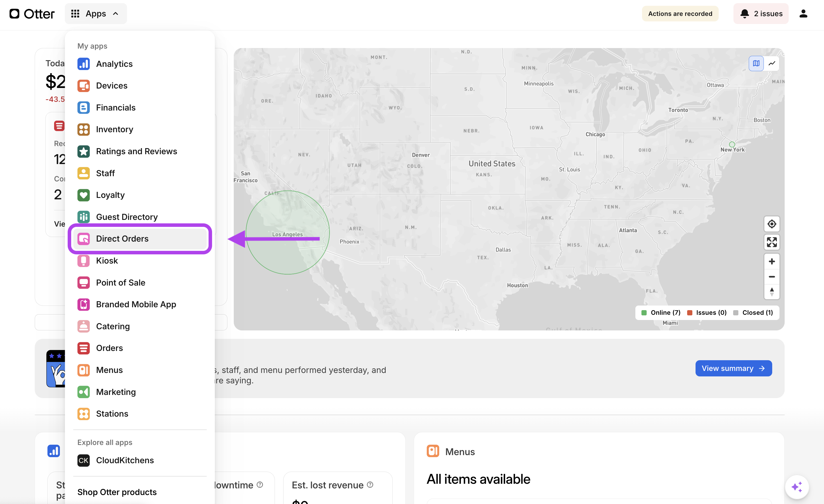Viewport: 824px width, 504px height.
Task: Open the Devices app icon
Action: [83, 86]
